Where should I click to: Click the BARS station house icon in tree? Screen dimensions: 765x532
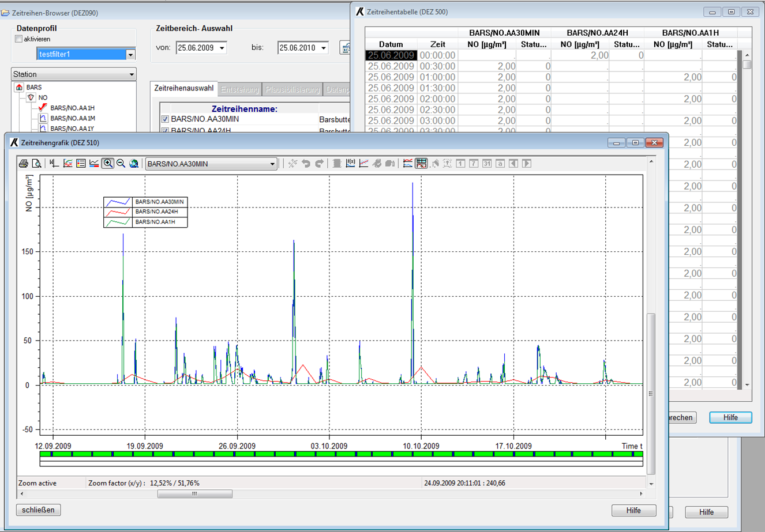[19, 87]
